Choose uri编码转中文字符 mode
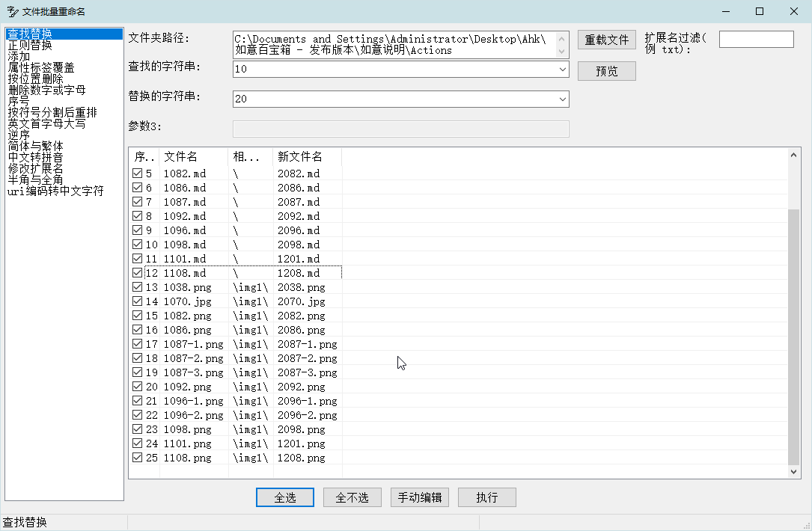The height and width of the screenshot is (531, 812). [55, 191]
